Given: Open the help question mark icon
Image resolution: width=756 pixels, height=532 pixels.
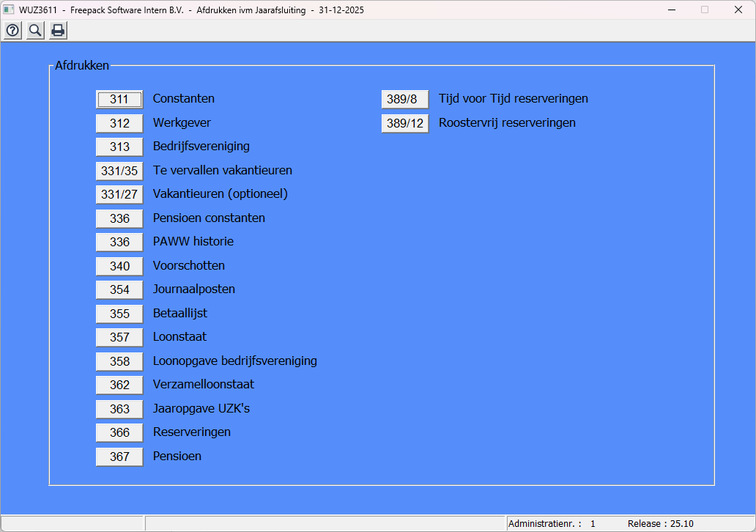Looking at the screenshot, I should 12,30.
